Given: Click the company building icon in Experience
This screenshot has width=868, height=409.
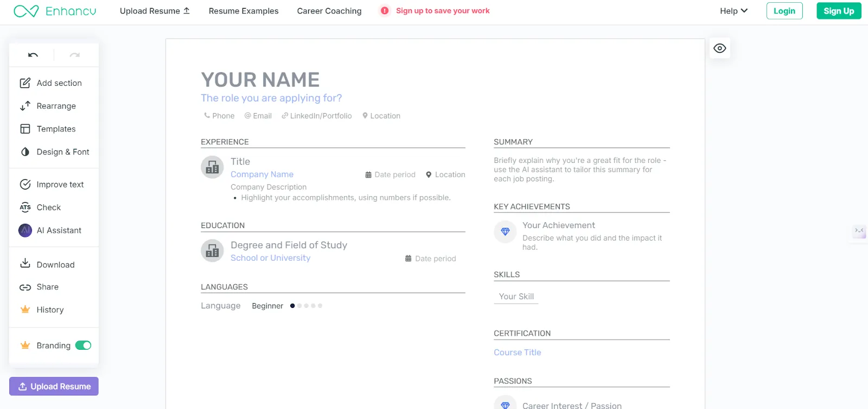Looking at the screenshot, I should [x=212, y=167].
